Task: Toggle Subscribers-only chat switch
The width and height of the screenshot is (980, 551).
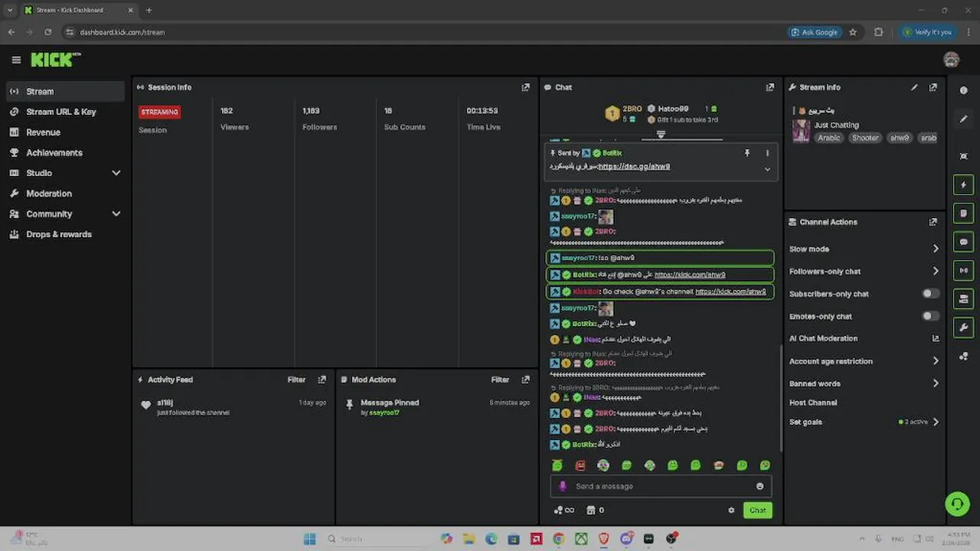Action: (930, 294)
